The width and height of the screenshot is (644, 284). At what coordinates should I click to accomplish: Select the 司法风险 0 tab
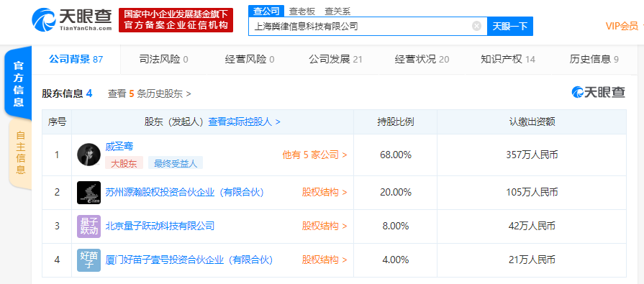click(x=164, y=60)
